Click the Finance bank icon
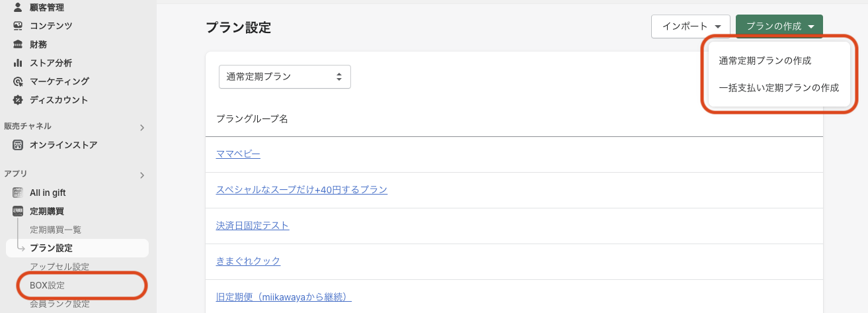868x313 pixels. coord(18,44)
